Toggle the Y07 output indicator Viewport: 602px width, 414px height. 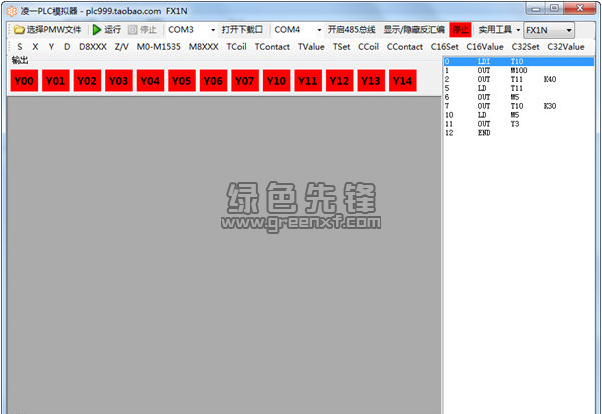[x=244, y=81]
